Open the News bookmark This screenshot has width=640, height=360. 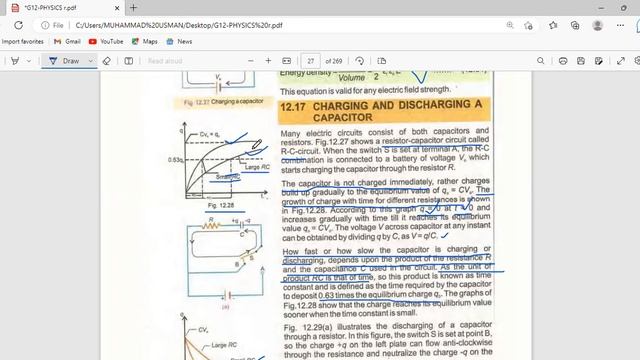pos(179,42)
